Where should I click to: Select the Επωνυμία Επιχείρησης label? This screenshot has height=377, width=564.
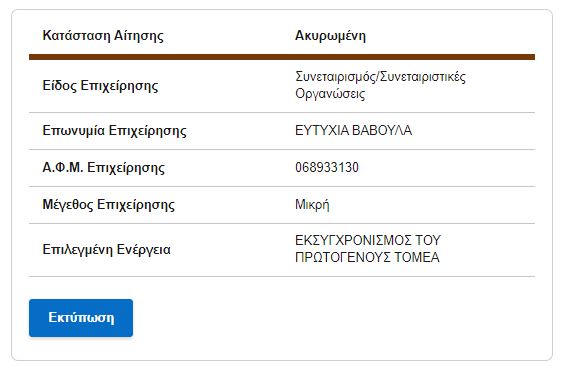114,131
